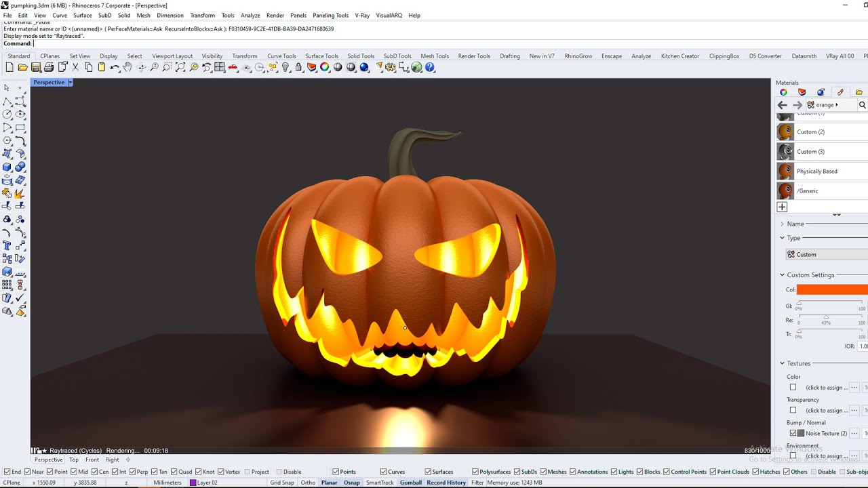868x488 pixels.
Task: Toggle Grid Snap in status bar
Action: coord(282,483)
